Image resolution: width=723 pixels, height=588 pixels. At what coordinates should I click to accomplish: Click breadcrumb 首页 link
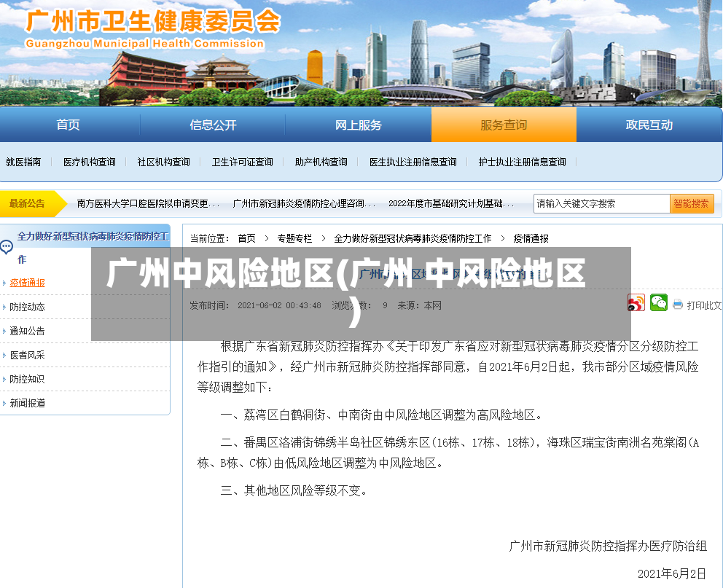coord(246,238)
